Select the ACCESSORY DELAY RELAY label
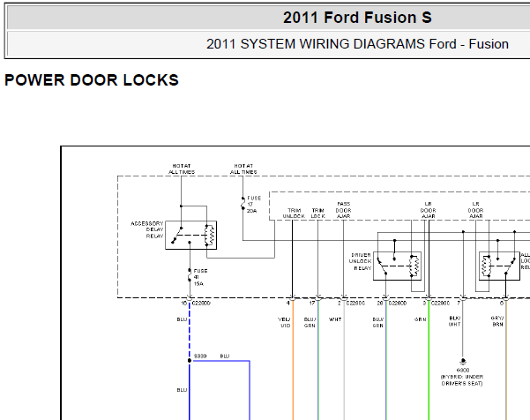Screen dimensions: 530x420 click(x=147, y=230)
